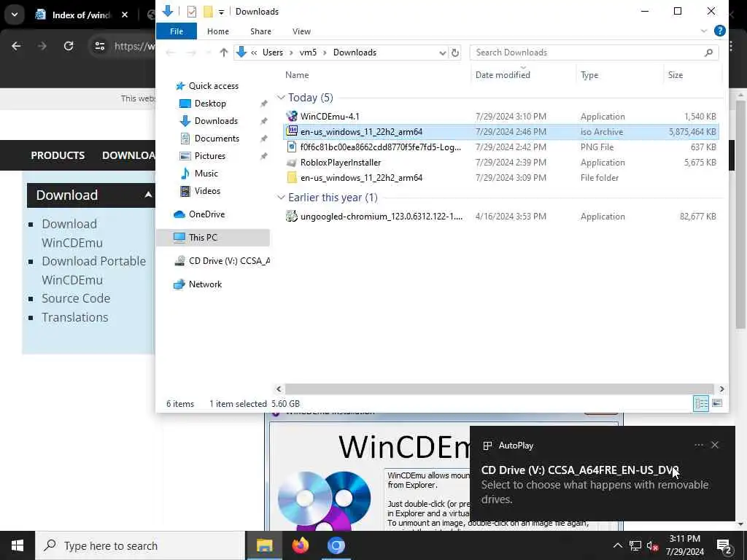
Task: Go back in the browser
Action: pos(16,46)
